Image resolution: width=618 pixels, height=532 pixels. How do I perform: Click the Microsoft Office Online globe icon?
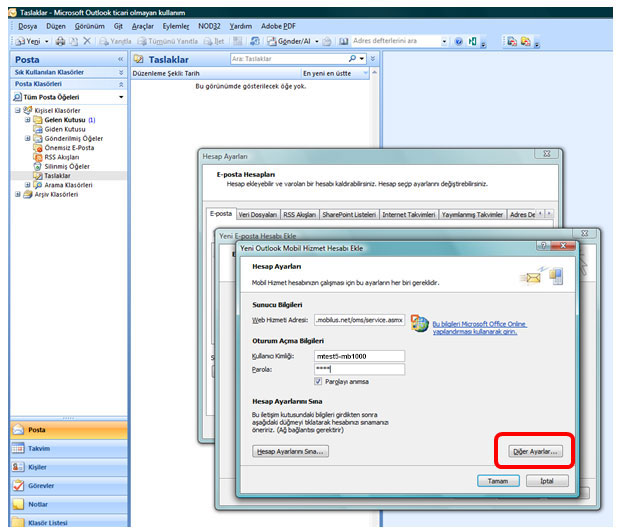(x=419, y=324)
